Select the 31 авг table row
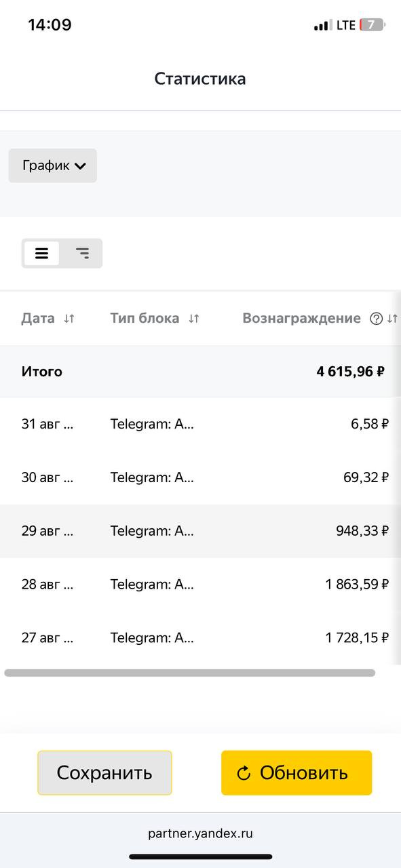The height and width of the screenshot is (868, 401). coord(200,424)
